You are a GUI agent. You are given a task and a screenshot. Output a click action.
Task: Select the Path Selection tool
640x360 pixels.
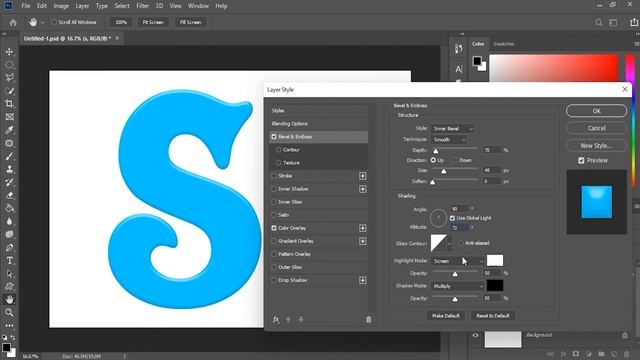tap(9, 273)
